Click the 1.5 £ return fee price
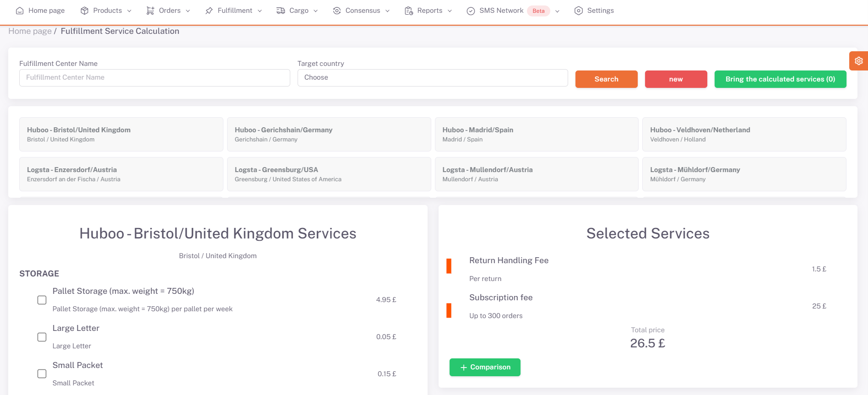This screenshot has height=395, width=868. 819,269
